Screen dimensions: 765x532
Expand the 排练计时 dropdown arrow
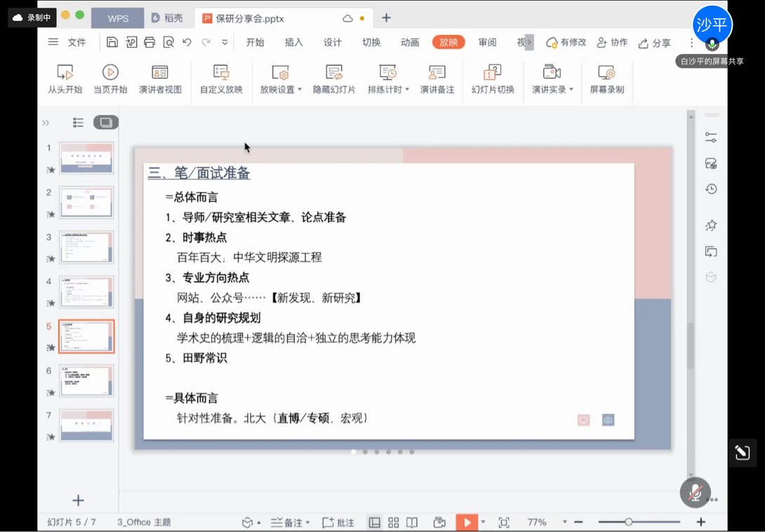pyautogui.click(x=407, y=90)
